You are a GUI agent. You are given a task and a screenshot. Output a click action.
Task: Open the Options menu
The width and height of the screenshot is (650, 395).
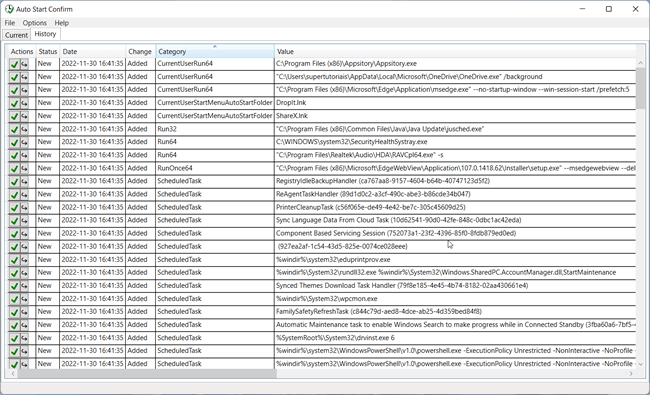[34, 23]
